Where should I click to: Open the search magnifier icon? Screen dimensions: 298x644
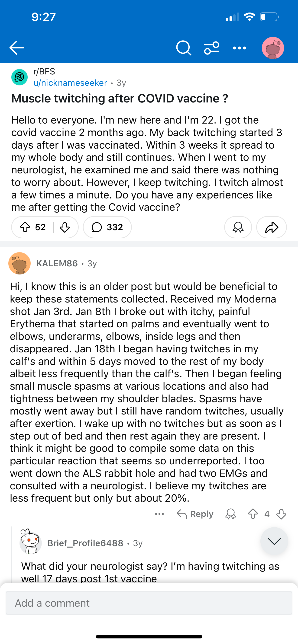point(184,48)
